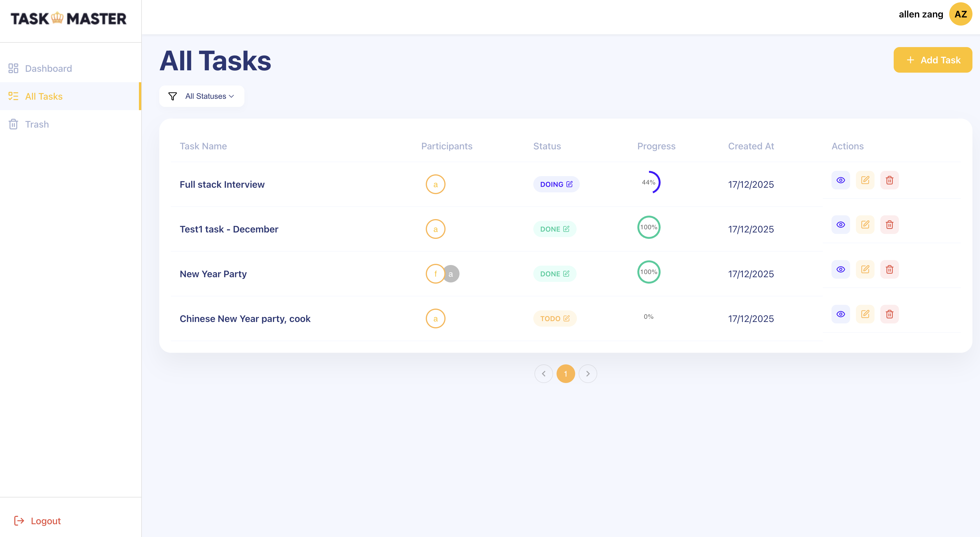The image size is (980, 537).
Task: View Test1 task December via eye icon
Action: (x=840, y=225)
